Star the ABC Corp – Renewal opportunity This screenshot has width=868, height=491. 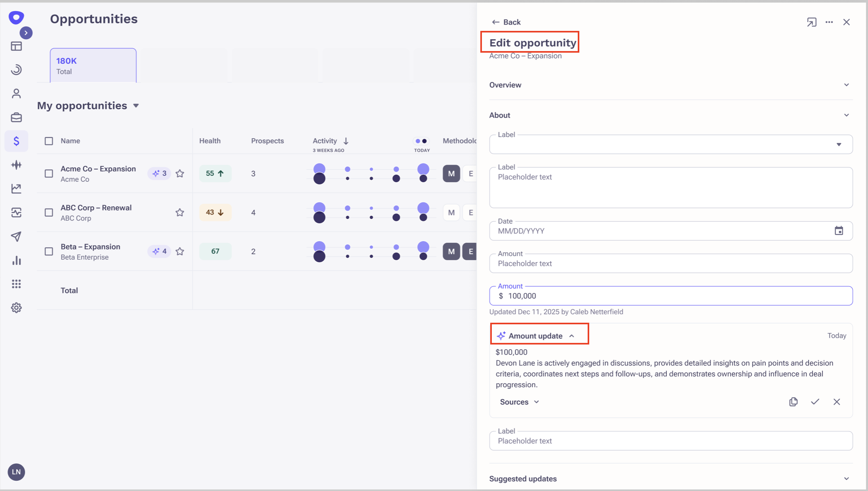pos(180,213)
